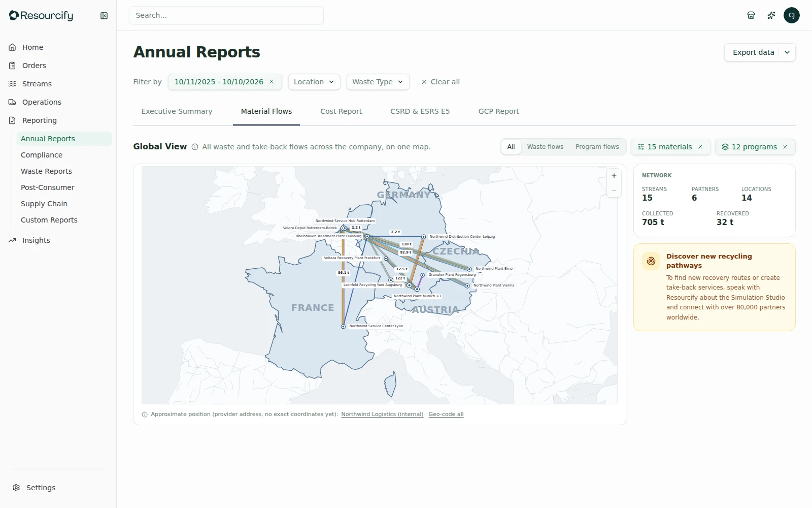The height and width of the screenshot is (508, 812).
Task: Remove the date range filter chip
Action: (x=272, y=82)
